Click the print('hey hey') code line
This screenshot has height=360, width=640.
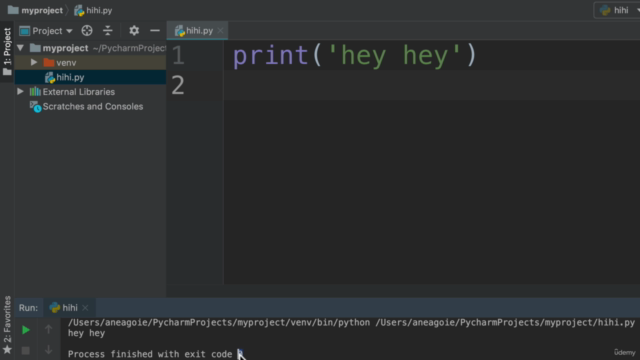[354, 56]
